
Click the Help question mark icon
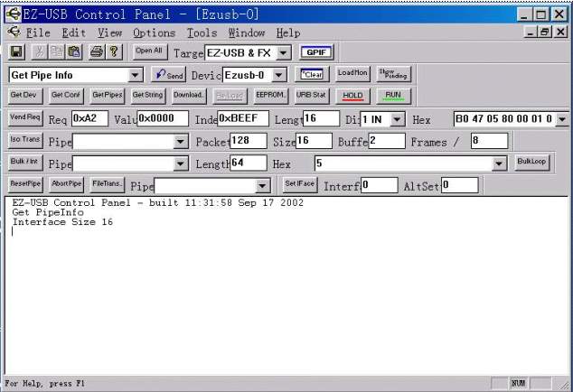point(114,51)
